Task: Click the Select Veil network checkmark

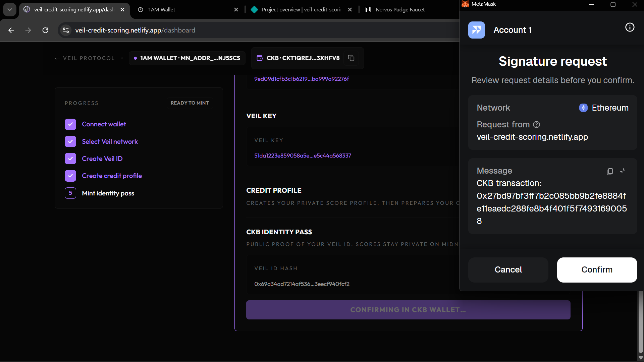Action: point(70,141)
